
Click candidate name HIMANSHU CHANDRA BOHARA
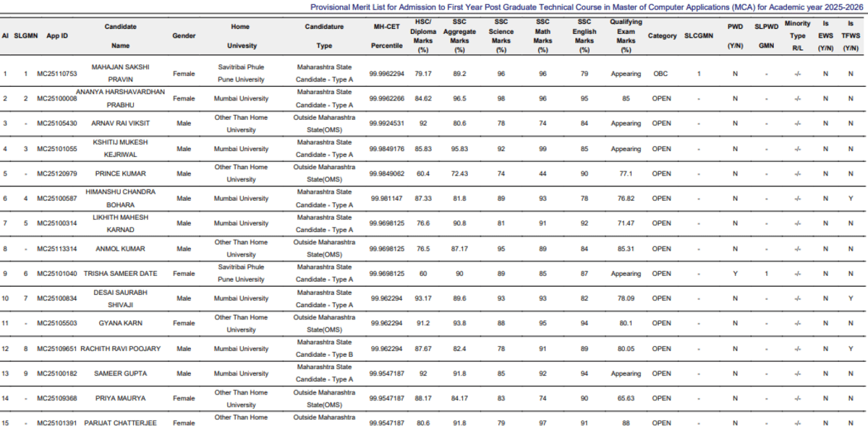click(x=121, y=199)
